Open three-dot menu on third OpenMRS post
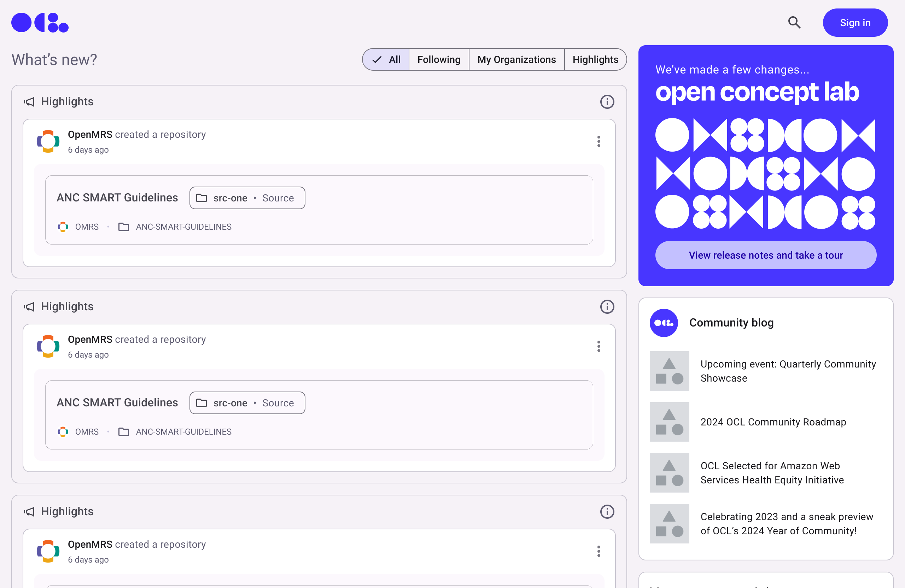The width and height of the screenshot is (905, 588). click(x=599, y=551)
